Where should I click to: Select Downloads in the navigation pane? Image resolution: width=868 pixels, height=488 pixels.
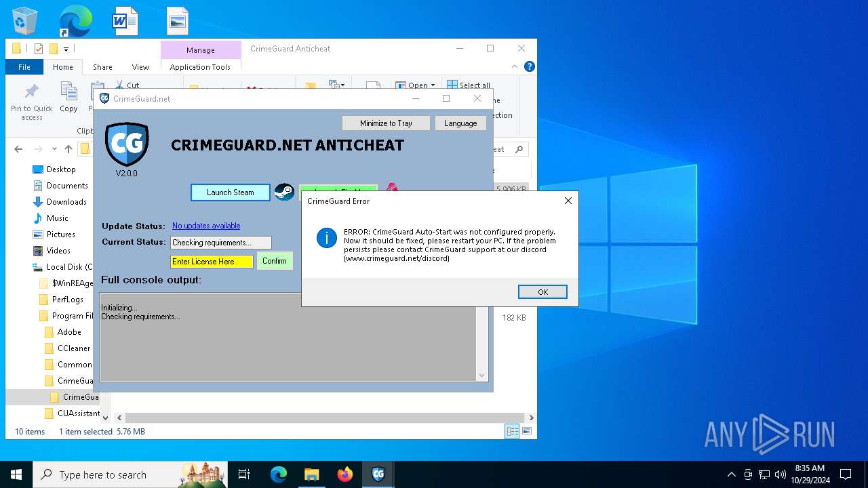[x=66, y=202]
